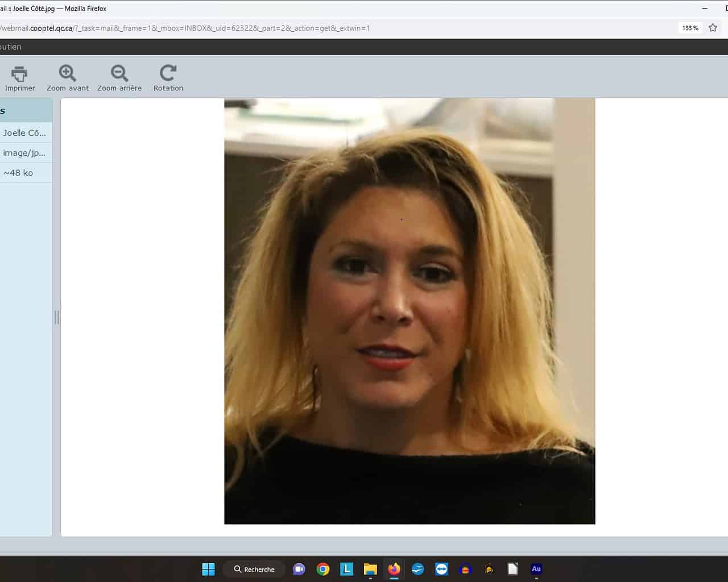Zoom out using Zoom arrière icon
Image resolution: width=728 pixels, height=582 pixels.
[x=119, y=74]
